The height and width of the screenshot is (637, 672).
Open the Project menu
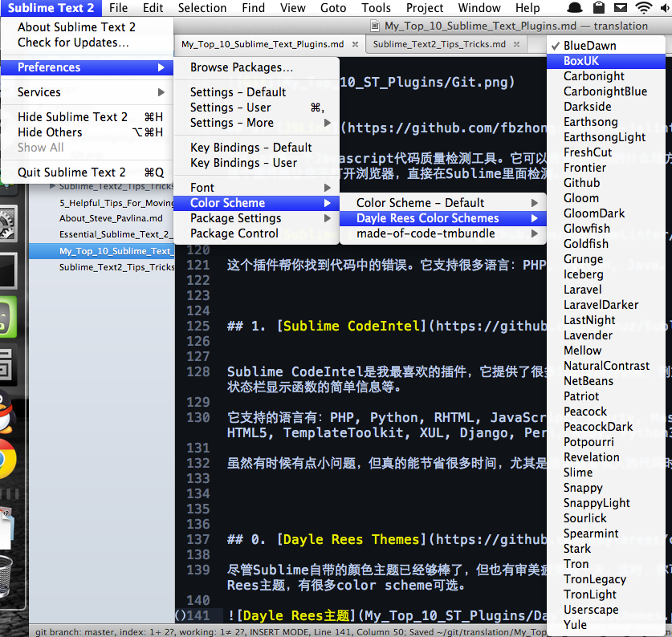tap(425, 8)
